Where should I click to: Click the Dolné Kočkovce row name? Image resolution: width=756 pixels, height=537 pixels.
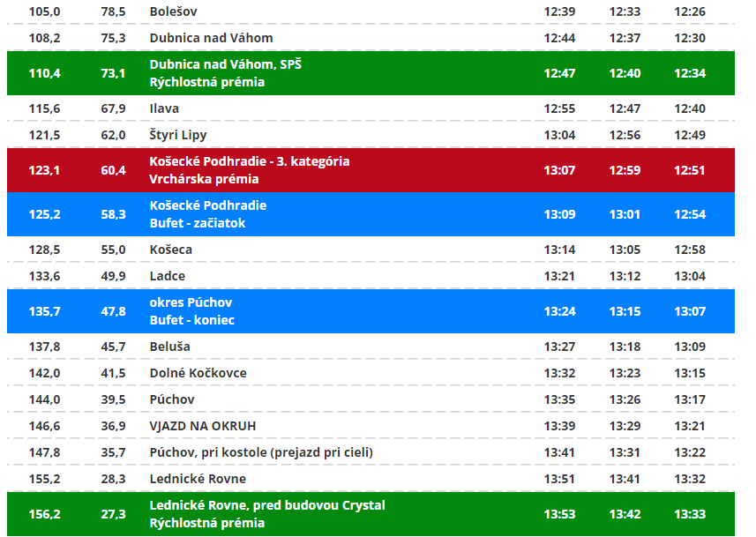[198, 373]
